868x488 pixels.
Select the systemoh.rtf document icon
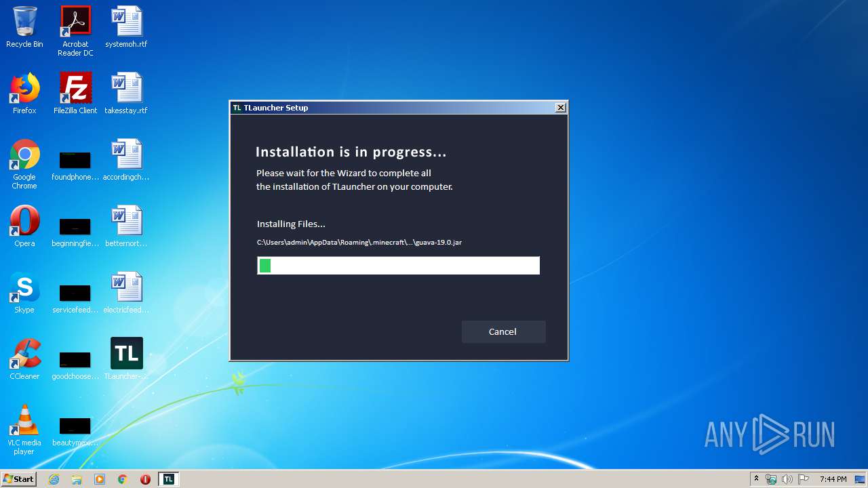[x=126, y=27]
